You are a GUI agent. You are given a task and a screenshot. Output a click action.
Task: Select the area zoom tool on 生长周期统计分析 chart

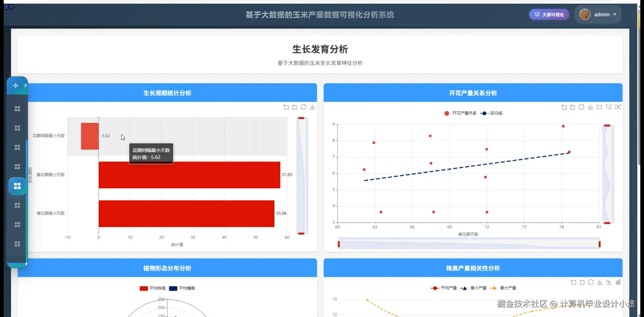286,107
